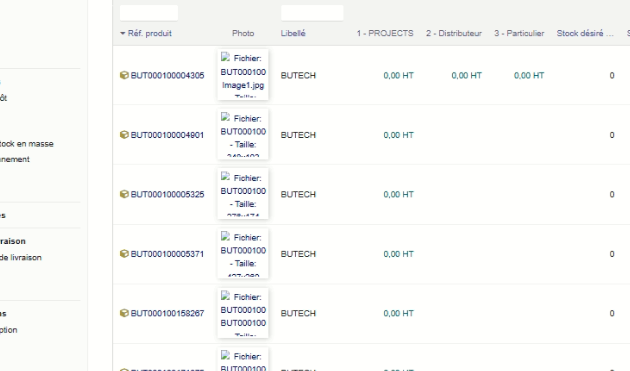Viewport: 630px width, 371px height.
Task: Click desired stock 0 for BUT000100005325
Action: click(x=612, y=194)
